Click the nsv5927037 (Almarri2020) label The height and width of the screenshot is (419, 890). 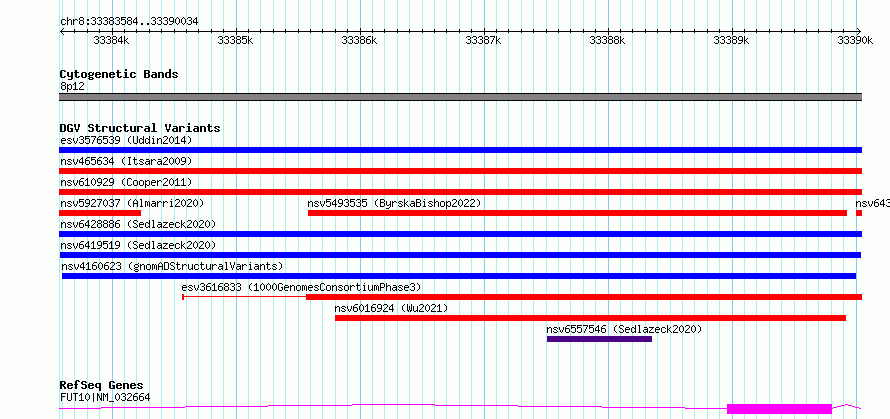click(x=132, y=203)
